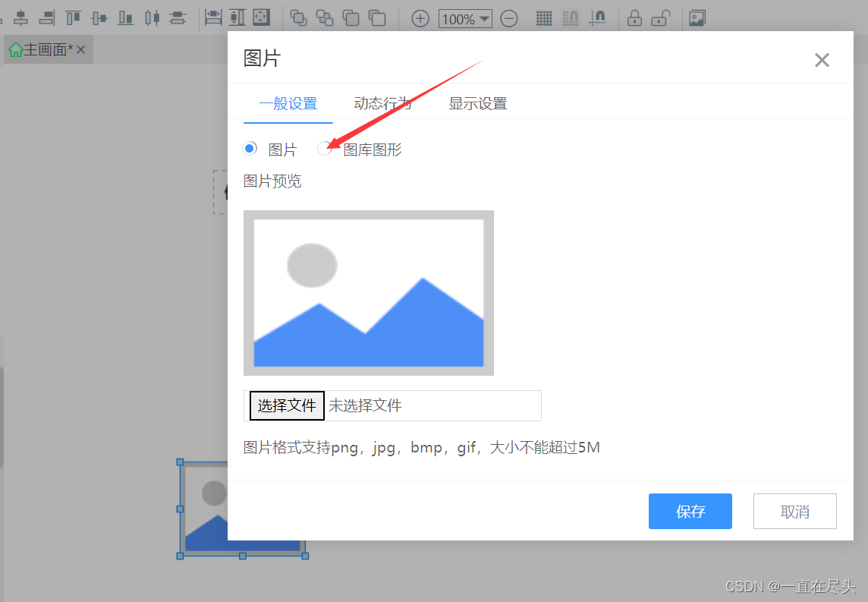Click the align top edges icon
The image size is (868, 602).
[x=73, y=17]
